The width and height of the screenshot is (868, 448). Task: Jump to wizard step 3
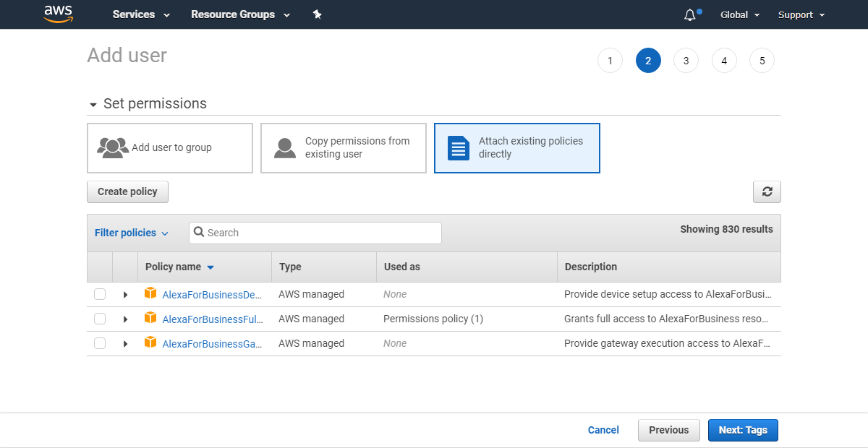(x=686, y=61)
